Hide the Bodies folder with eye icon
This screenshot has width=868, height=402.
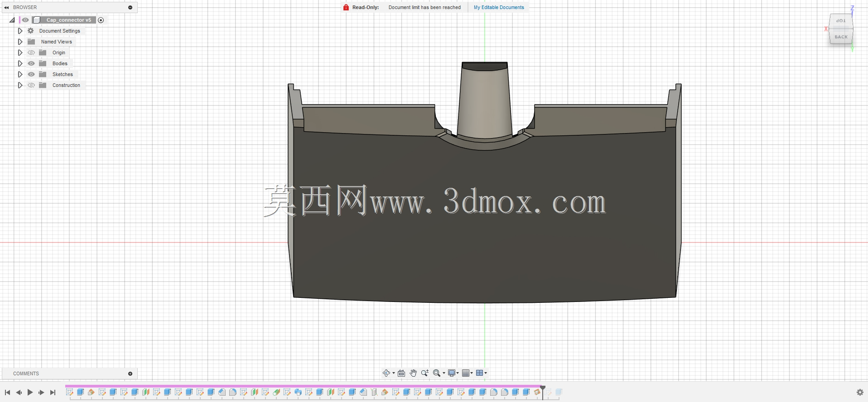click(x=31, y=63)
